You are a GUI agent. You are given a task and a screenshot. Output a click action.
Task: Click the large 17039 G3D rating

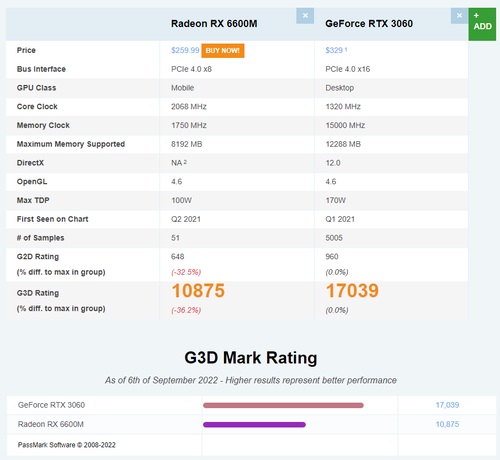(352, 291)
